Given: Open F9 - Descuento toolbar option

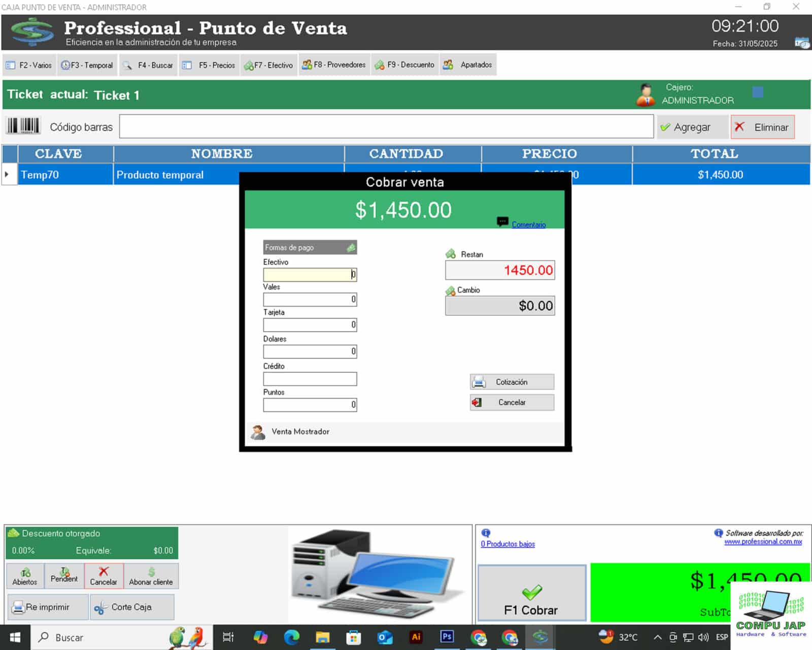Looking at the screenshot, I should [x=404, y=64].
